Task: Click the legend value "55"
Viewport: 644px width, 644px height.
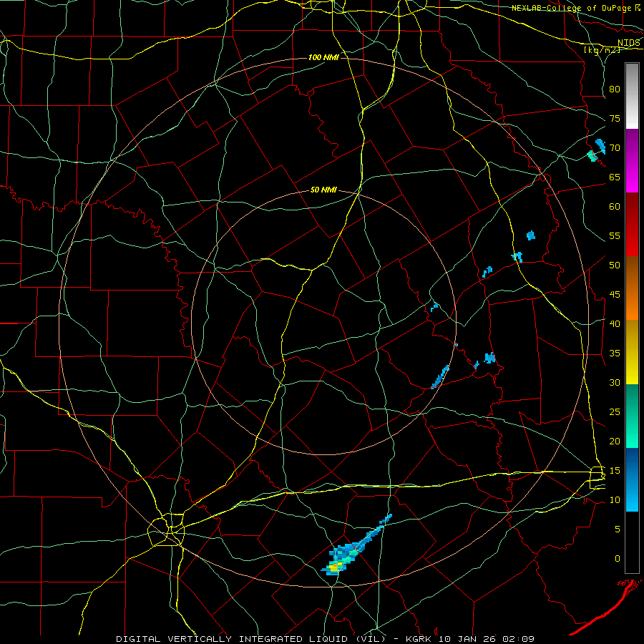Action: [615, 235]
